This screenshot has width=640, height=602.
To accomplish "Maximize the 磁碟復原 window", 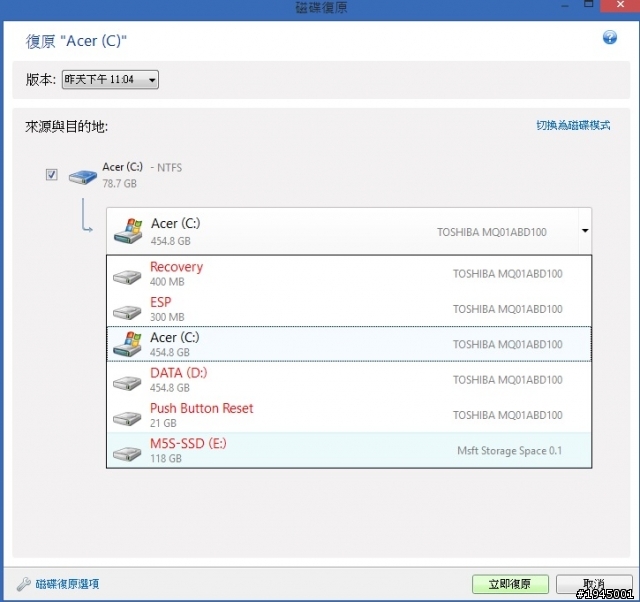I will pyautogui.click(x=588, y=4).
